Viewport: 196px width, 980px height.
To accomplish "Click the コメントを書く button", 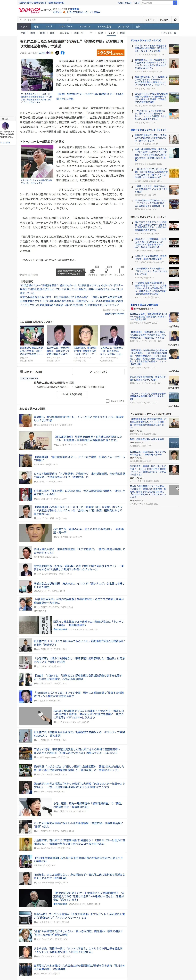I will pyautogui.click(x=98, y=372).
